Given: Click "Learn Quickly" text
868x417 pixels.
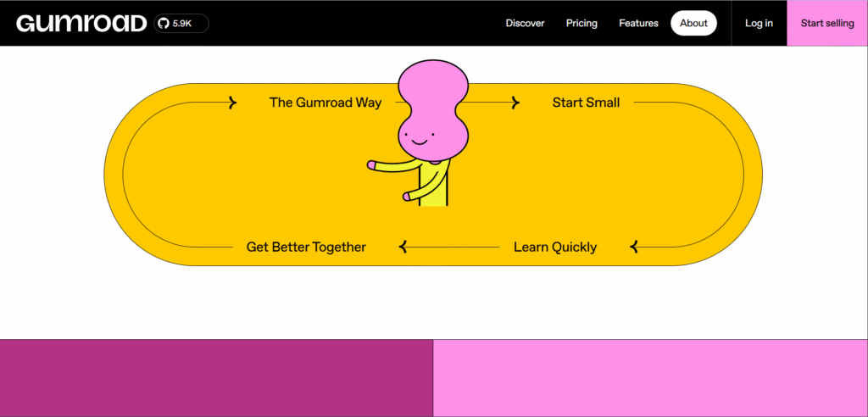Looking at the screenshot, I should 555,247.
